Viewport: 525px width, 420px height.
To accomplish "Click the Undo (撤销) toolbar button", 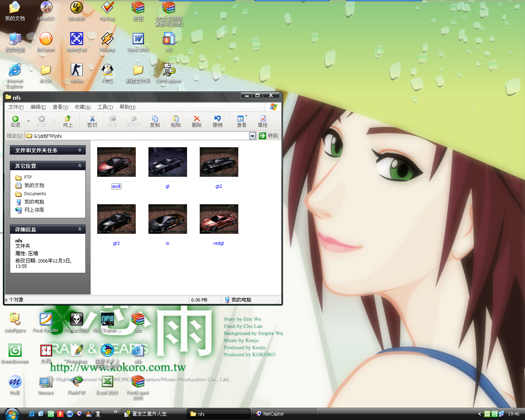I will 217,121.
